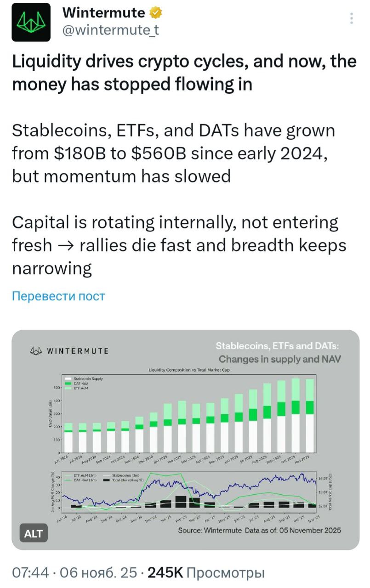Click the DAT NAV green legend swatch
Viewport: 370px width, 588px height.
coord(68,383)
